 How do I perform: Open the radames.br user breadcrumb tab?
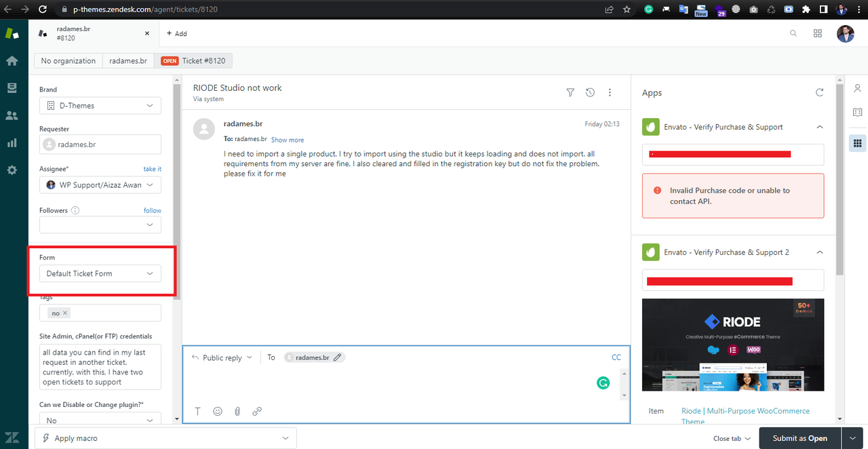[128, 60]
